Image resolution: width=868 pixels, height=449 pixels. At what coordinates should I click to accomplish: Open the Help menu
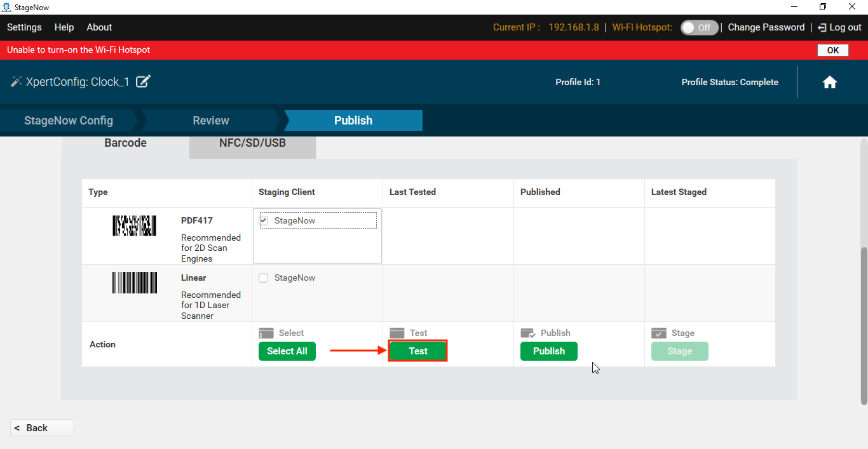64,27
